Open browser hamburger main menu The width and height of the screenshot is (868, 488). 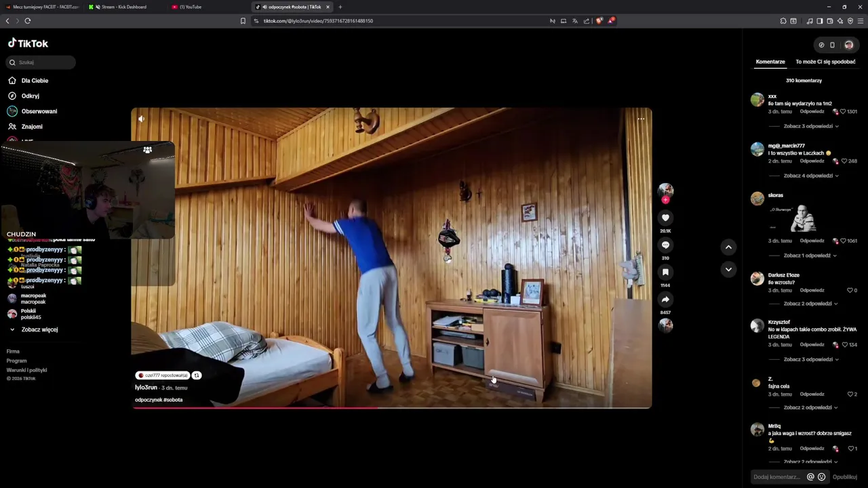861,21
